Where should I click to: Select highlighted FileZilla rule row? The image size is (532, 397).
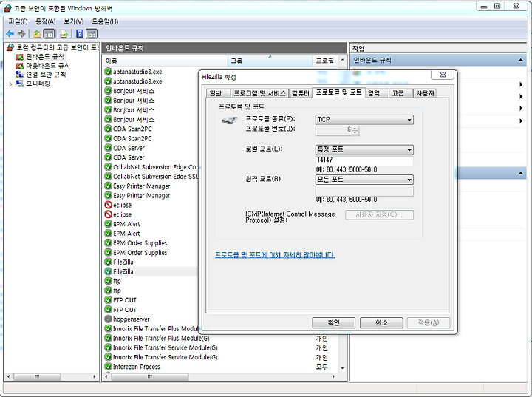point(151,271)
